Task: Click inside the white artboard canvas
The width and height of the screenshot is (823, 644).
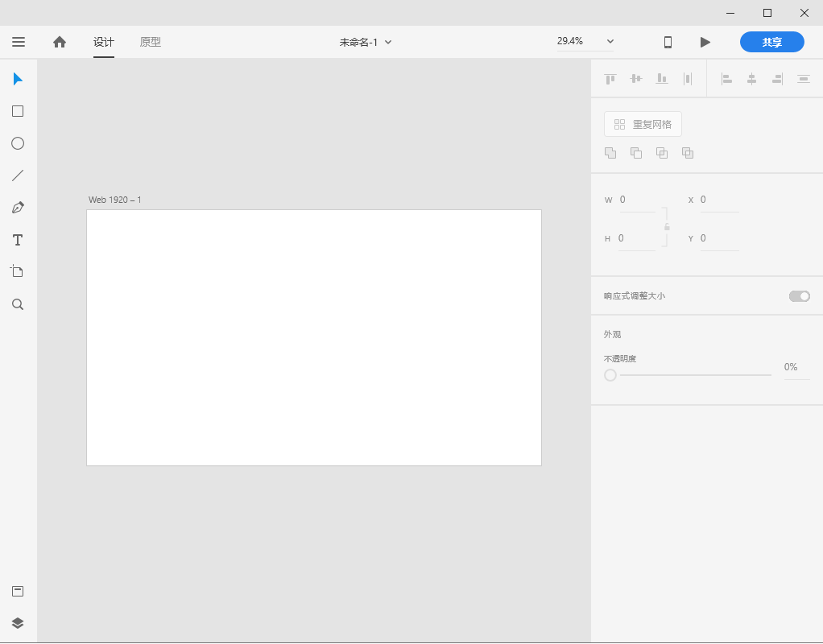Action: coord(314,337)
